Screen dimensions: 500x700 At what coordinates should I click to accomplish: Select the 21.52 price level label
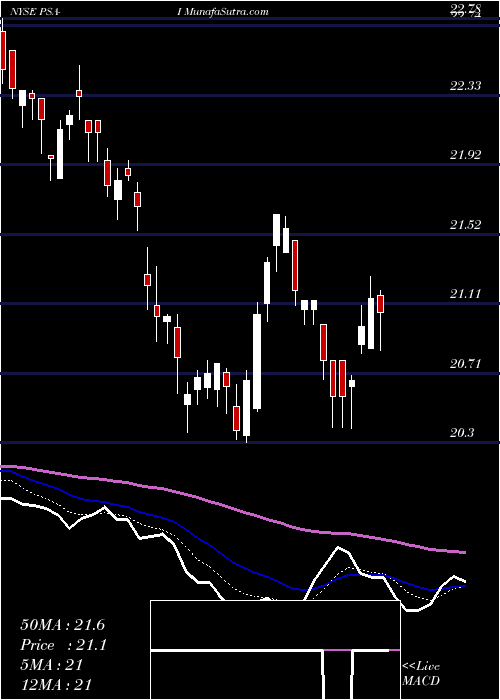(466, 224)
